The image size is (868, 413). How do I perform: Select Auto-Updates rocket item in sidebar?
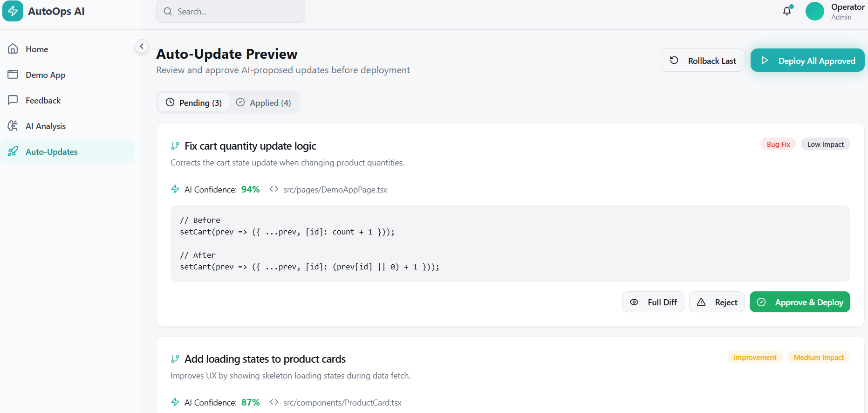[51, 151]
